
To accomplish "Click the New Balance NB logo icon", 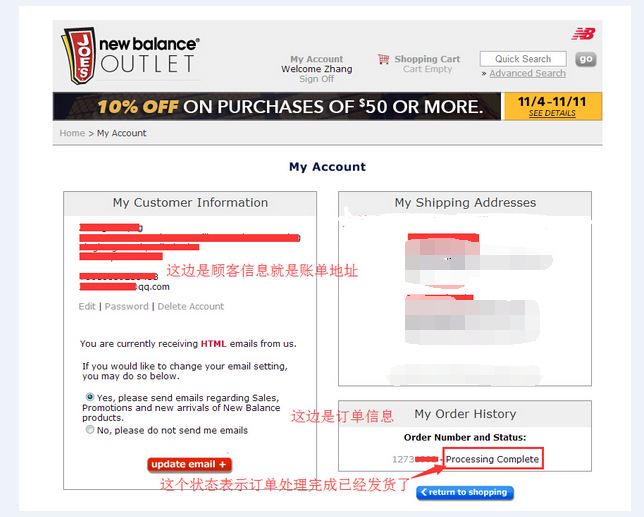I will (x=583, y=34).
